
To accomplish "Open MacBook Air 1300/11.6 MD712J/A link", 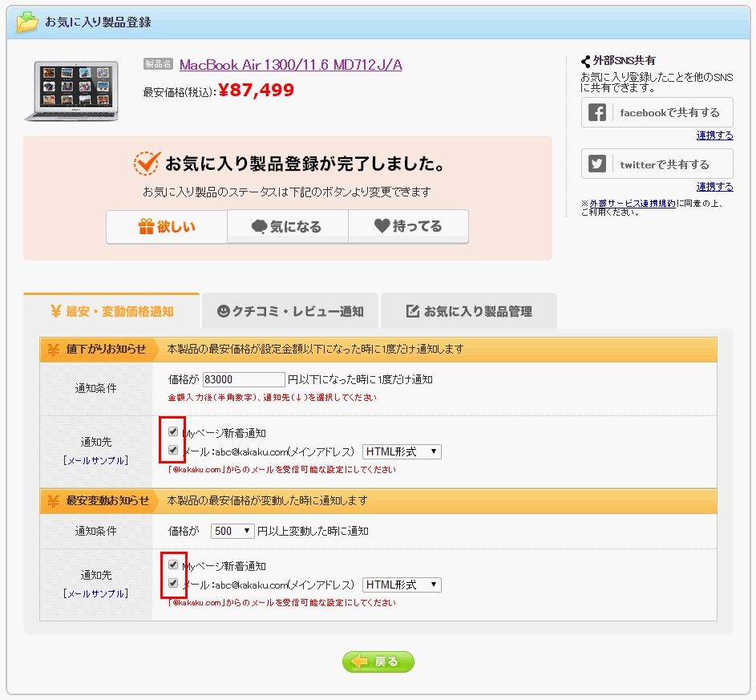I will 291,65.
